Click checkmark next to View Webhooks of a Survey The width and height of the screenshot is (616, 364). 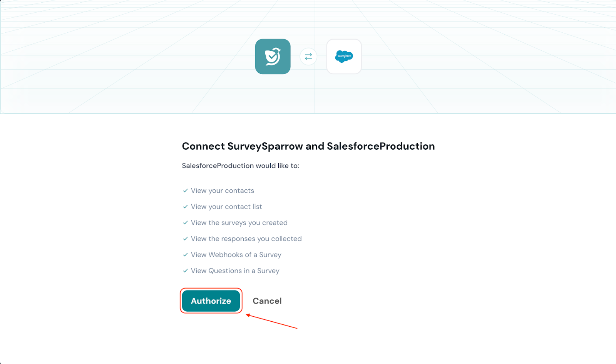click(x=186, y=255)
